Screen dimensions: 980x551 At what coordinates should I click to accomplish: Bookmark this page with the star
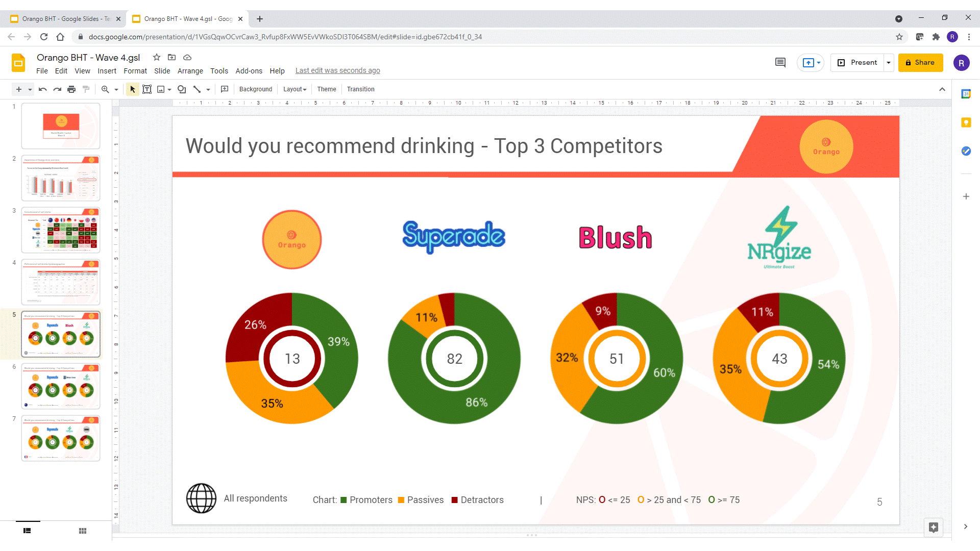click(x=899, y=37)
